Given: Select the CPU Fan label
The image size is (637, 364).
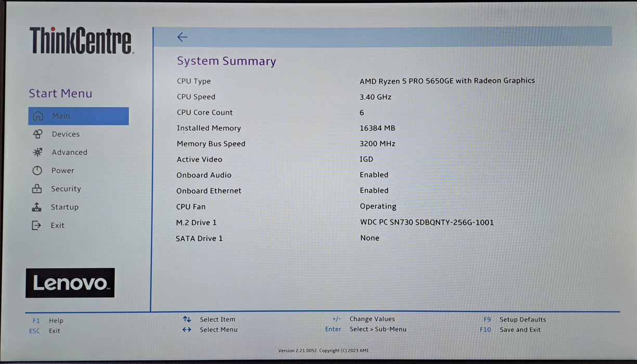Looking at the screenshot, I should pyautogui.click(x=190, y=206).
